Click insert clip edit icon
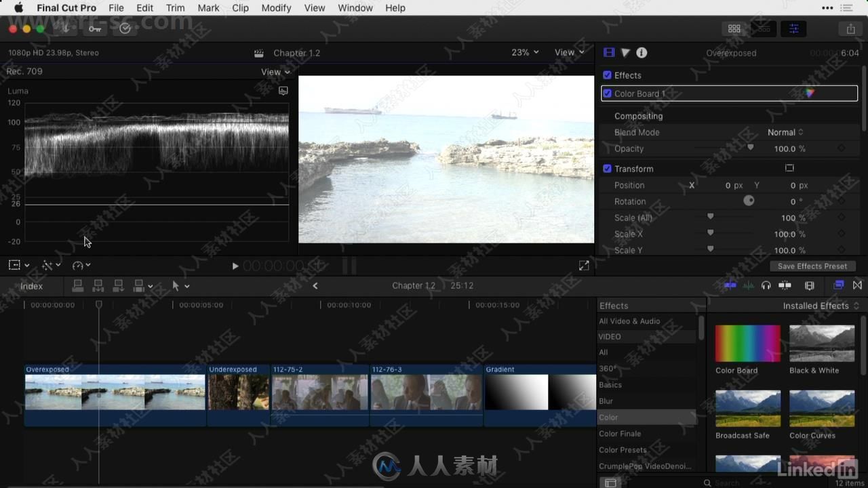868x488 pixels. (98, 286)
